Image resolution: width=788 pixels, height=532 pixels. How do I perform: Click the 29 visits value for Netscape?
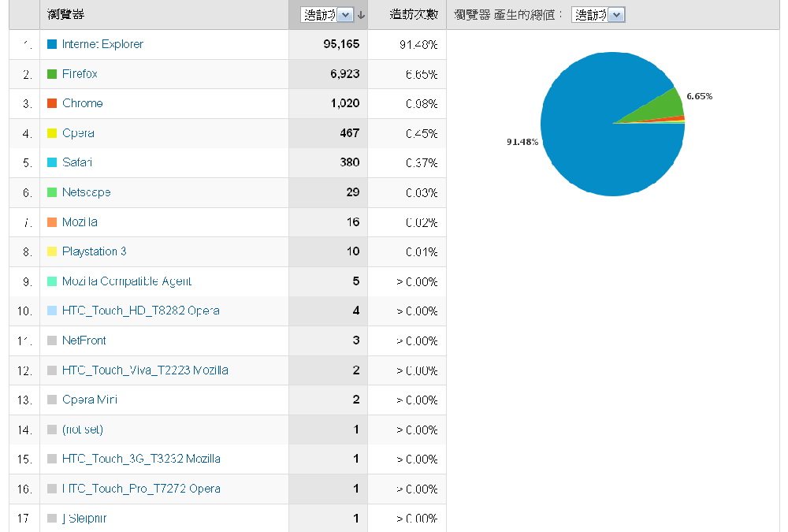[353, 192]
